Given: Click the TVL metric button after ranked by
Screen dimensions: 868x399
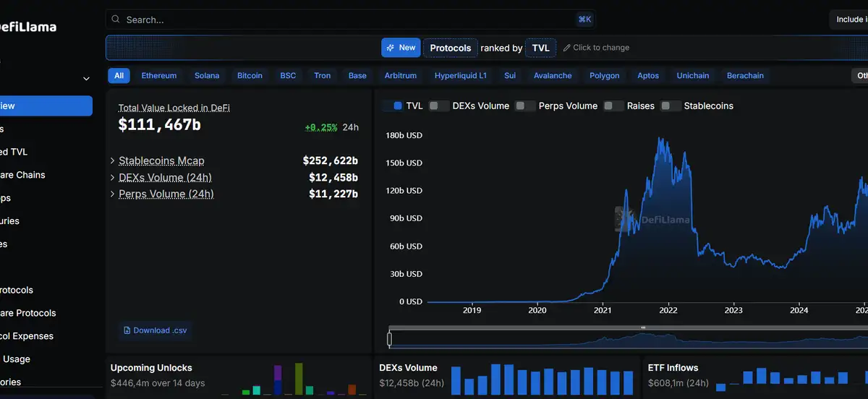Looking at the screenshot, I should [540, 48].
